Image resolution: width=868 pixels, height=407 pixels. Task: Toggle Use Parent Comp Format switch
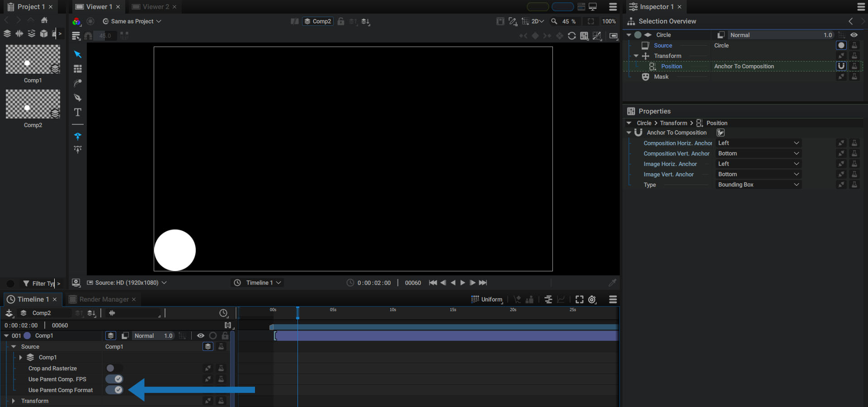[114, 390]
